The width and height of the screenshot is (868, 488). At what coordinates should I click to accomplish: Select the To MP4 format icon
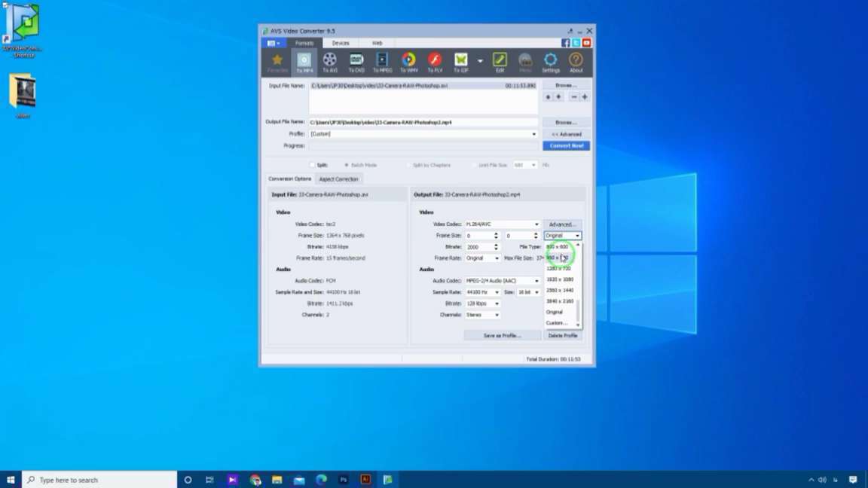(304, 63)
